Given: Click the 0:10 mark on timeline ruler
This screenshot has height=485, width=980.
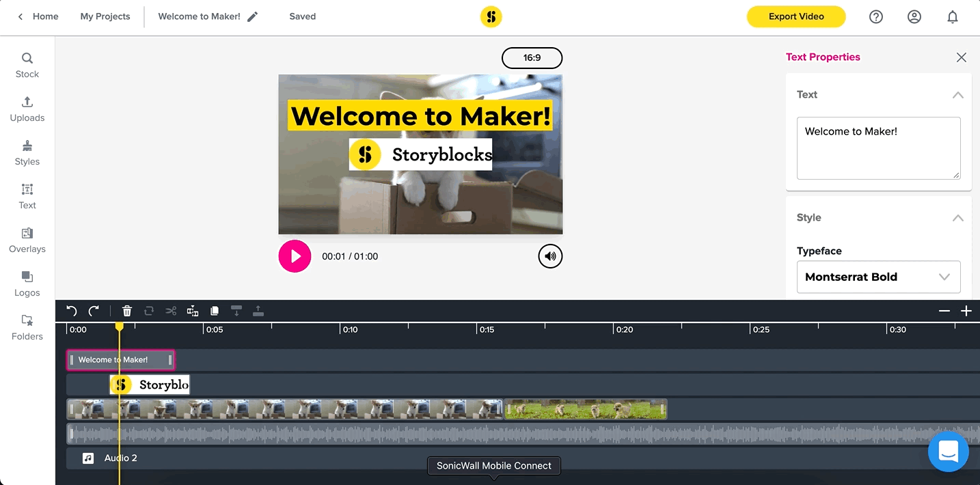Looking at the screenshot, I should (350, 329).
